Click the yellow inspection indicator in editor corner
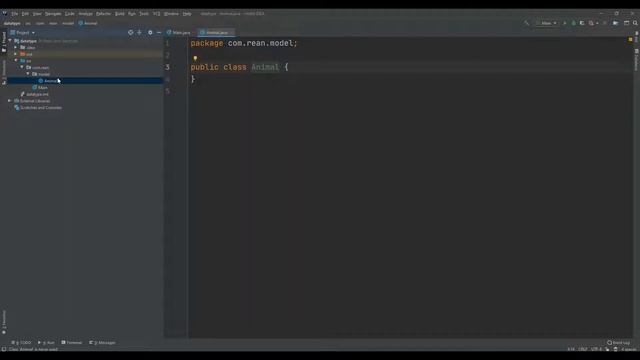 631,40
